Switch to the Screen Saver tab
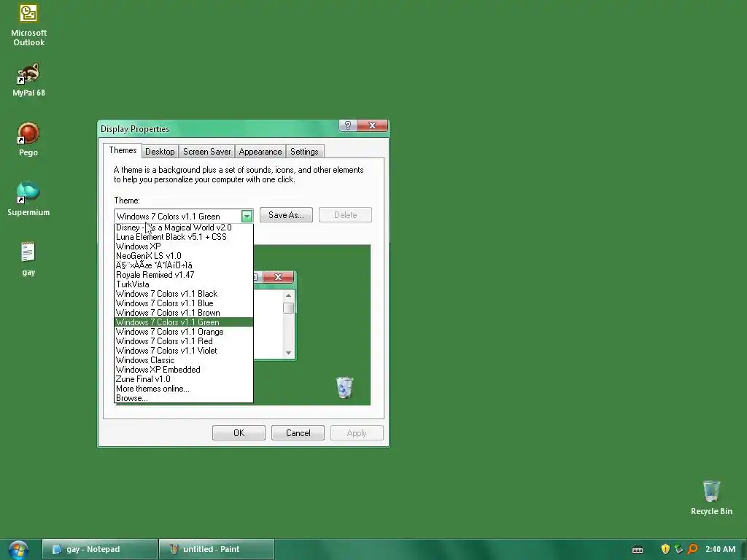Viewport: 747px width, 560px height. [206, 152]
